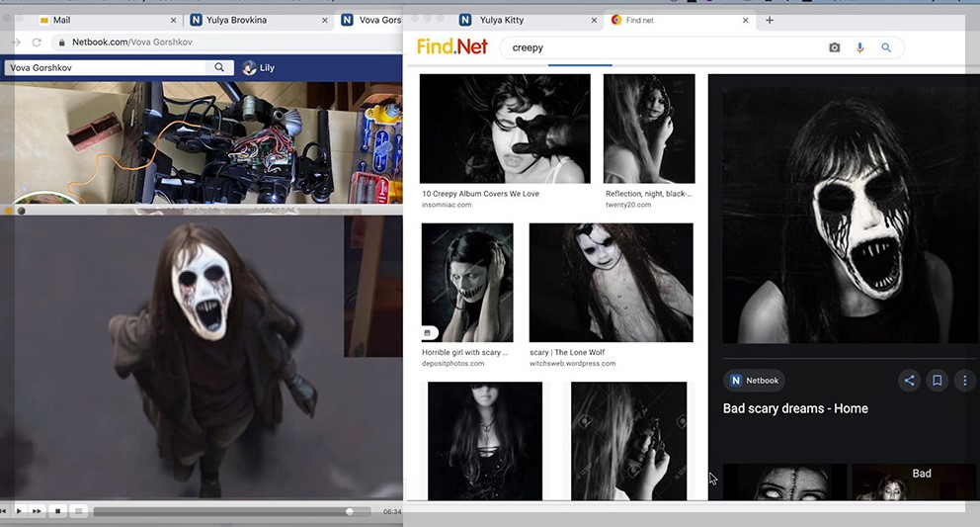Viewport: 980px width, 527px height.
Task: Open scary The Lone Wolf doll thumbnail
Action: point(612,282)
